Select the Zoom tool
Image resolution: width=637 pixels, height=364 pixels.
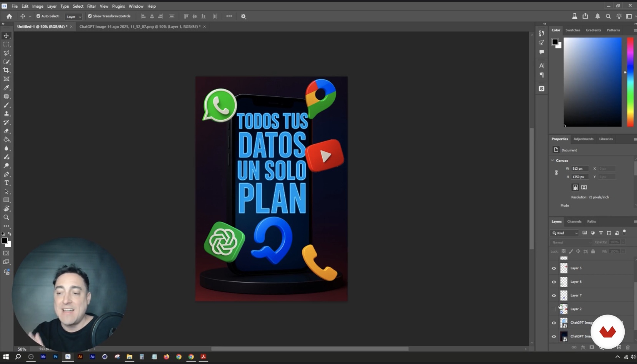click(x=7, y=217)
